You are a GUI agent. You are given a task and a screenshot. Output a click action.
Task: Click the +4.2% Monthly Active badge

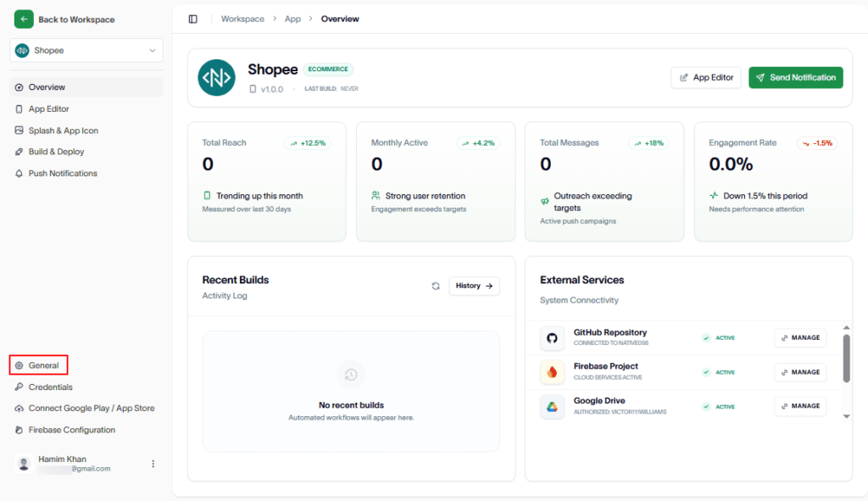point(478,142)
